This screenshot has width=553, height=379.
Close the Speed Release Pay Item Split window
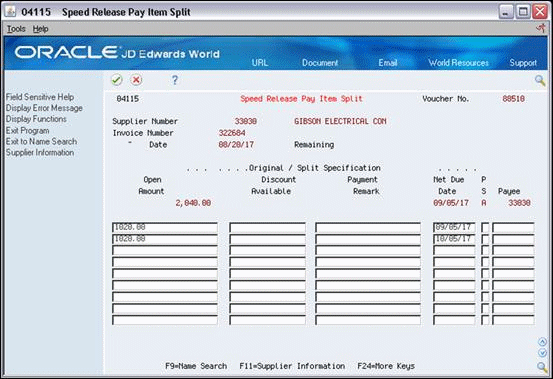540,12
